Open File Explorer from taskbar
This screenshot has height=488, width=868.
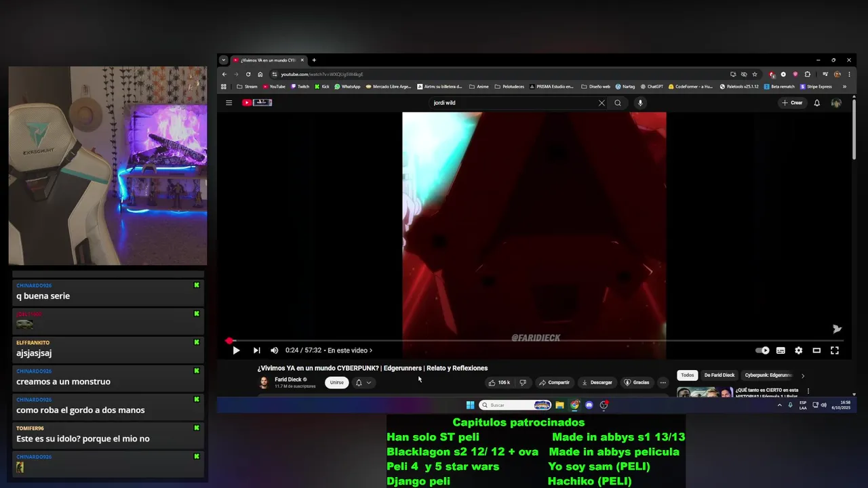[559, 405]
